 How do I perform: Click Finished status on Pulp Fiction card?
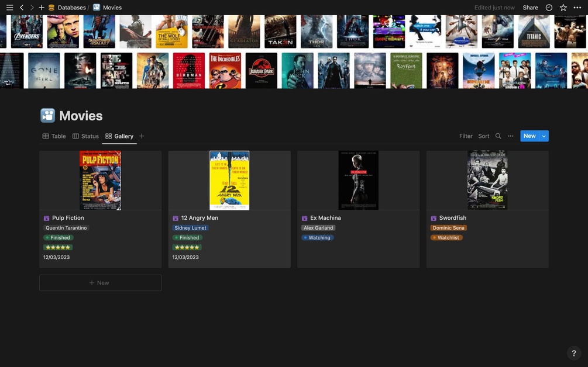tap(58, 237)
